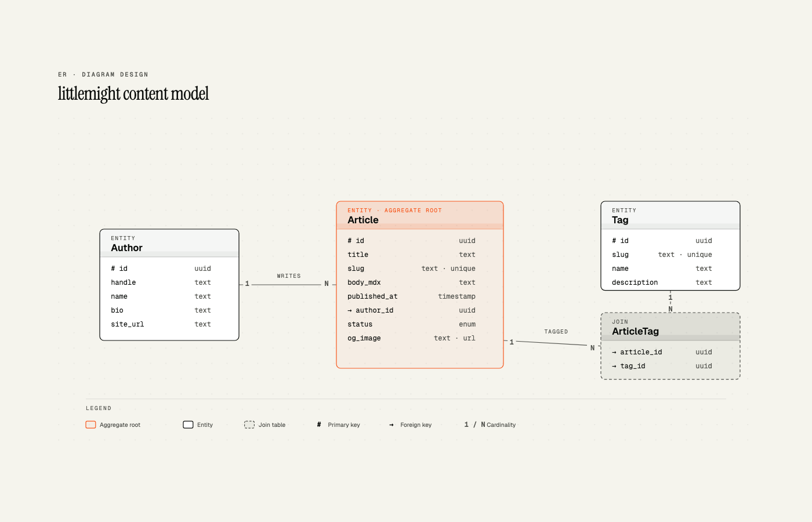Click the Foreign key legend label
This screenshot has height=522, width=812.
tap(416, 425)
